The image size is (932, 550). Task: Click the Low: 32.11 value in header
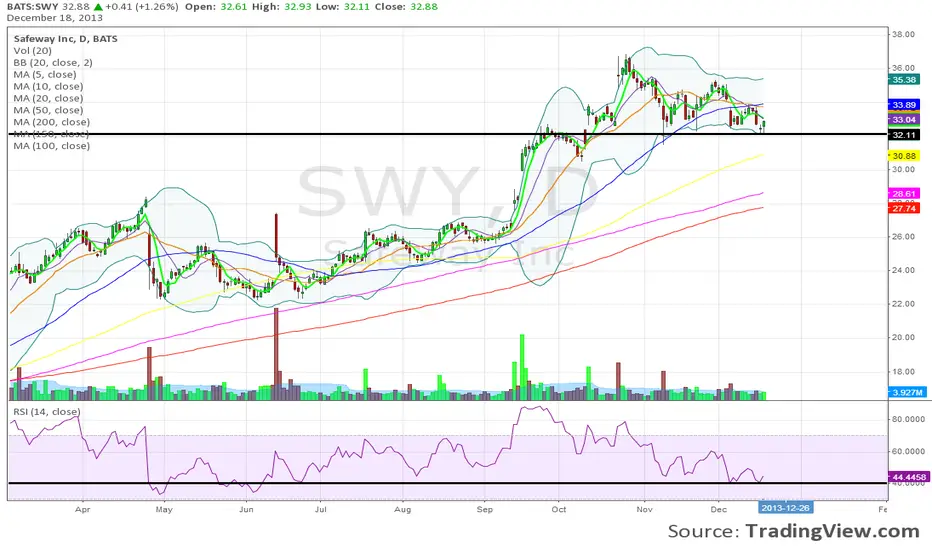342,7
